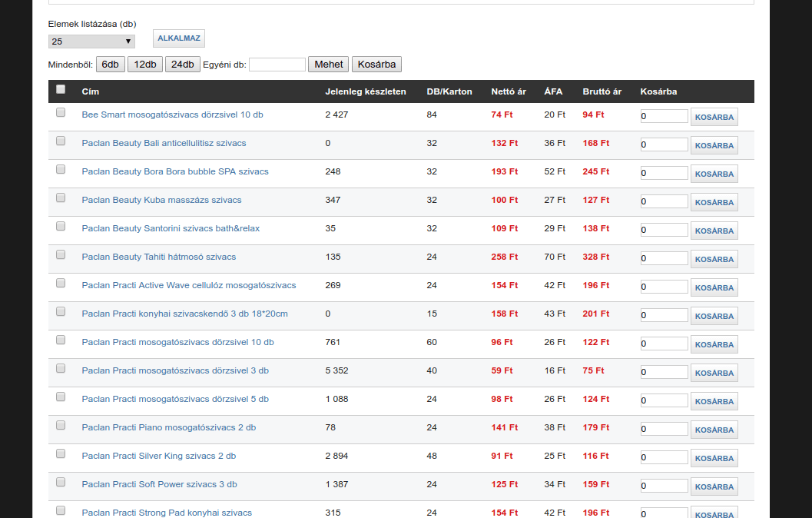Open Paclan Practi mosogatószivacs dörzsivel 3 db link

(175, 371)
